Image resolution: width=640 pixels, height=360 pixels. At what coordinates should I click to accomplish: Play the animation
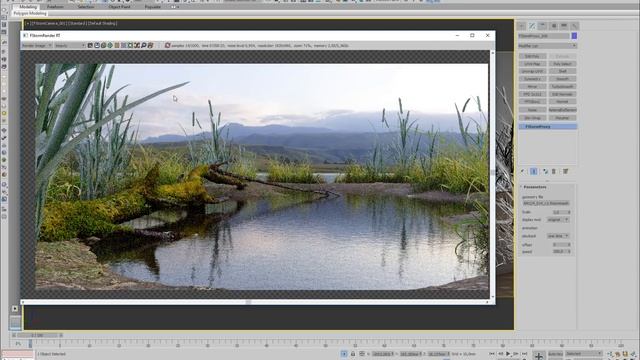508,354
